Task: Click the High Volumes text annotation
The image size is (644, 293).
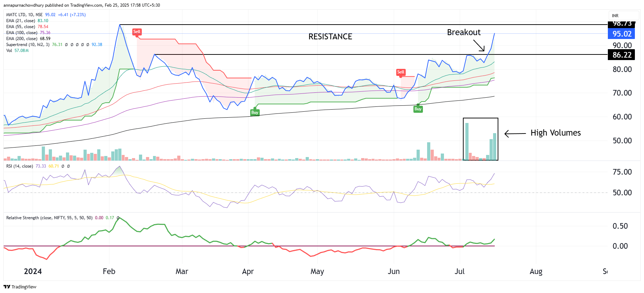Action: (555, 133)
